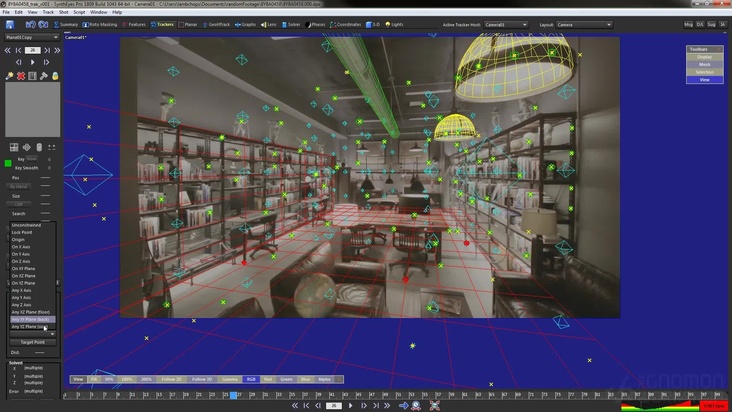Toggle the green Key checkbox

click(x=9, y=162)
